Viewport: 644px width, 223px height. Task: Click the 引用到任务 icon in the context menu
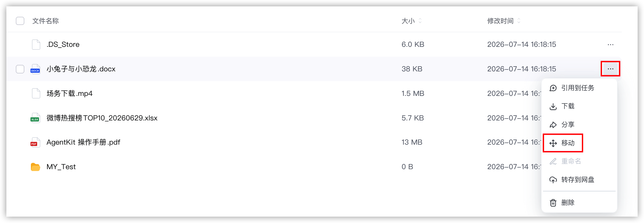553,88
